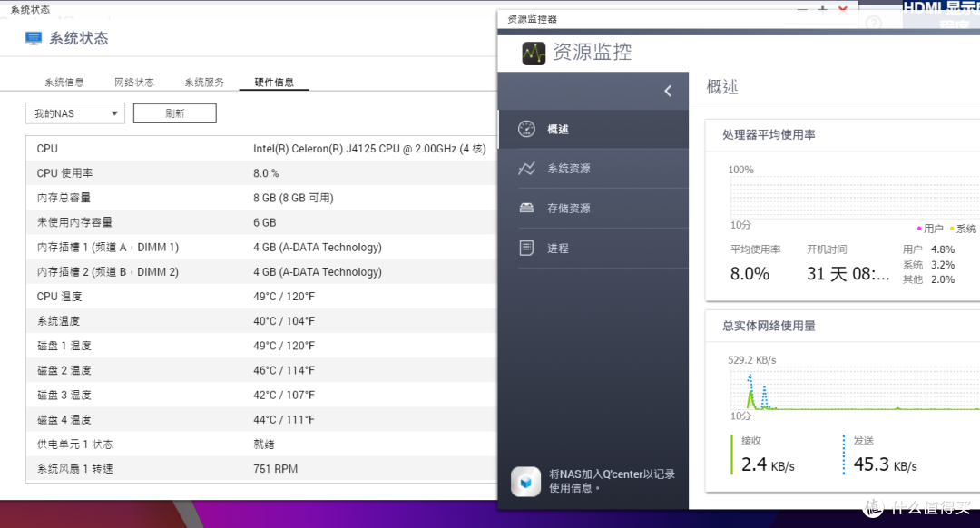
Task: Click the 系统状态 monitor icon
Action: pos(34,38)
